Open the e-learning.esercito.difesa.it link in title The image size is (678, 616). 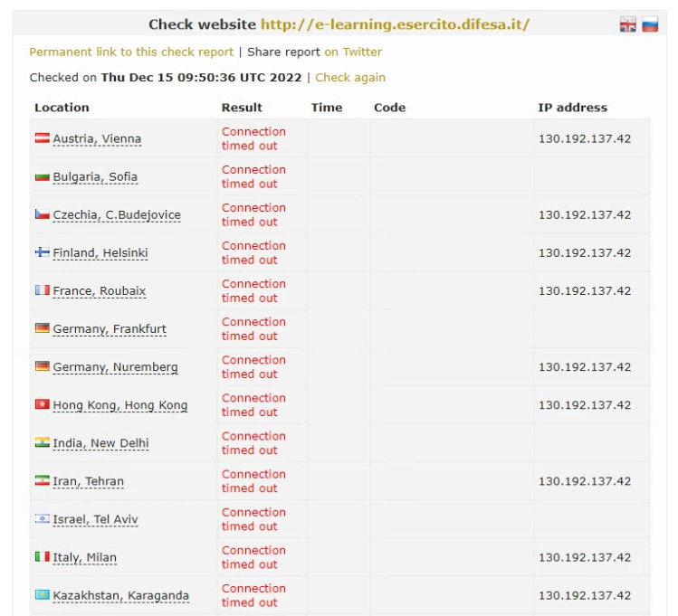395,24
